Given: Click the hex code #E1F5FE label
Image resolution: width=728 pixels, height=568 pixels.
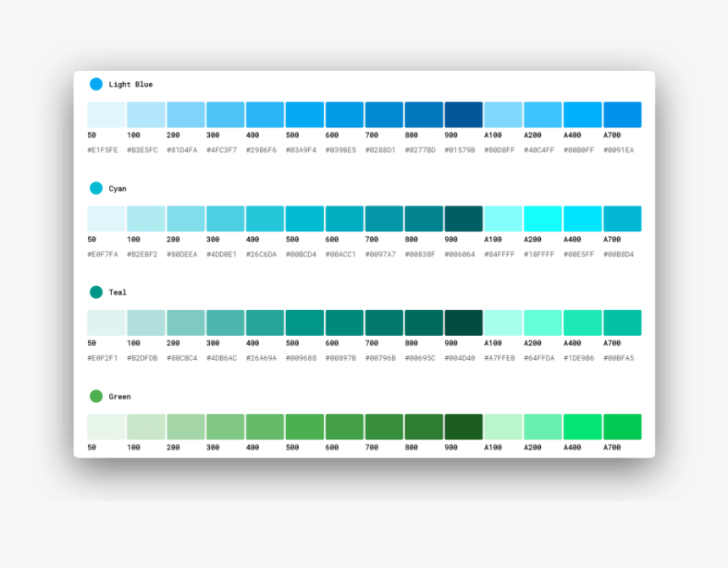Looking at the screenshot, I should [x=102, y=149].
